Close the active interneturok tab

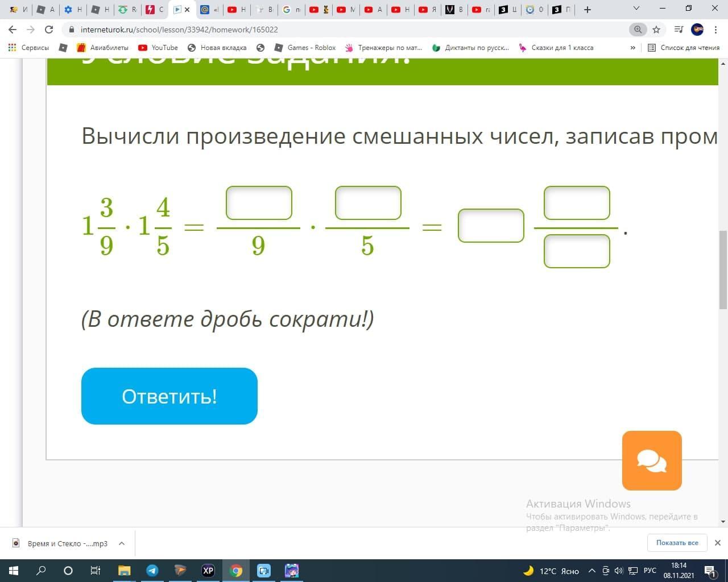[187, 10]
